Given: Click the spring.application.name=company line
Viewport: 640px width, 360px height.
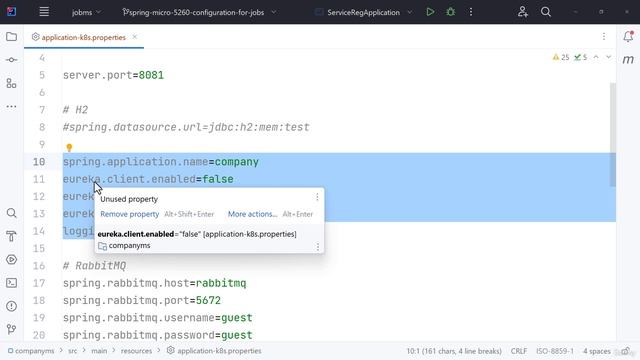Looking at the screenshot, I should click(x=161, y=162).
